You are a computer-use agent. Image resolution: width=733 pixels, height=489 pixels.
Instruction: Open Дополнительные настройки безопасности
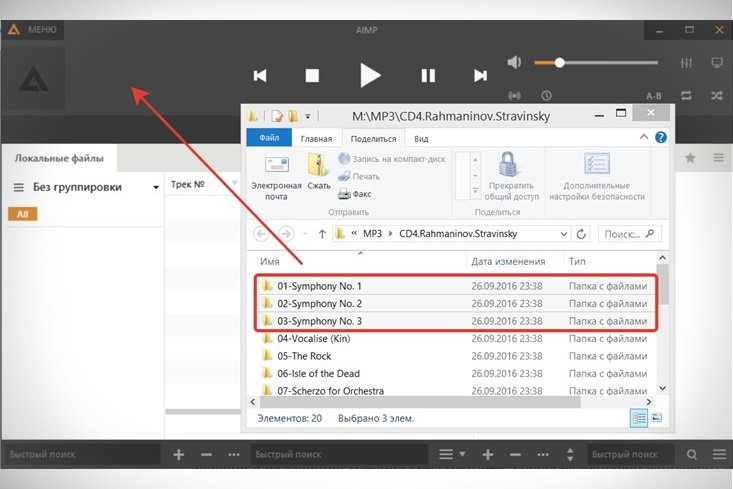[596, 177]
